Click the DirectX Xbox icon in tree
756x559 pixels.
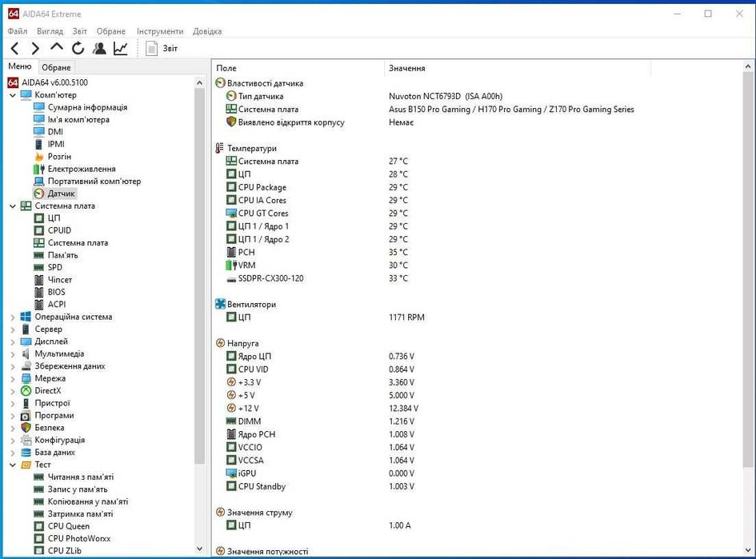click(26, 391)
